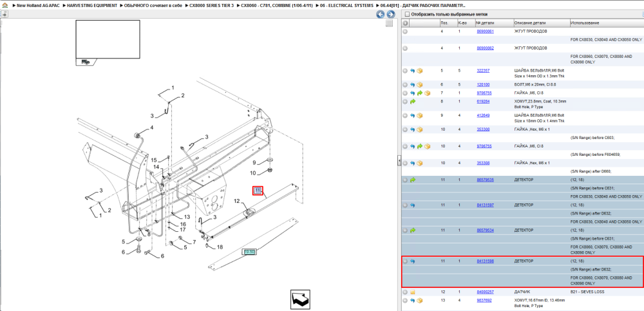Click the small square button above the diagram
This screenshot has height=311, width=644.
point(390,23)
